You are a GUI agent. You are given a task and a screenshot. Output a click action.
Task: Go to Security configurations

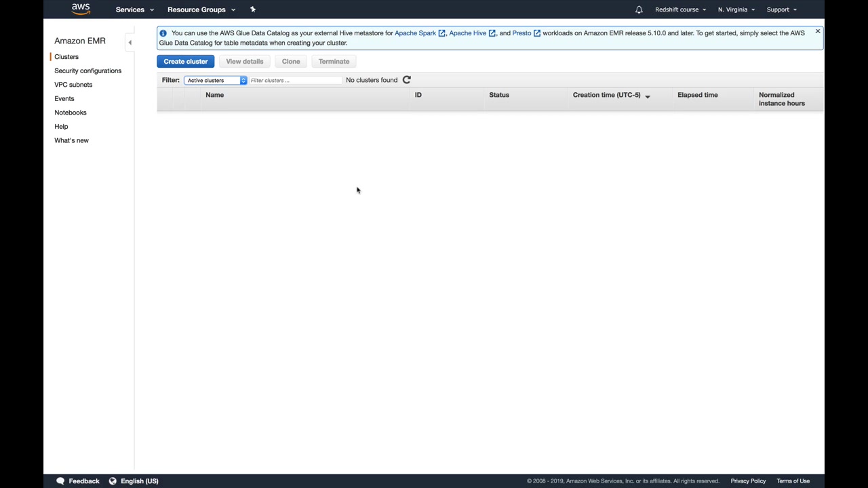point(88,70)
